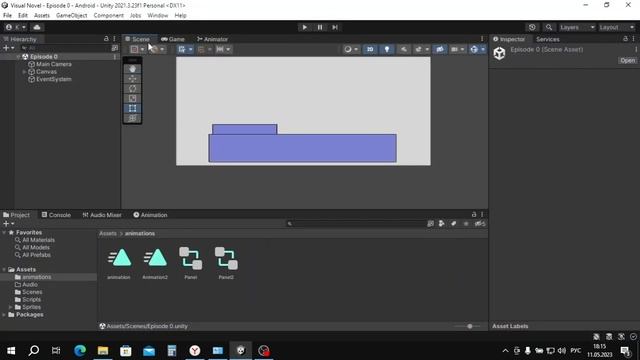Expand the Packages folder

tap(4, 315)
